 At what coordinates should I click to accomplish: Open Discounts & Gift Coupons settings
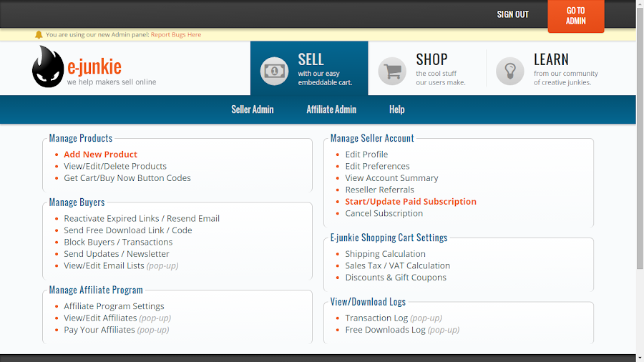click(x=396, y=278)
